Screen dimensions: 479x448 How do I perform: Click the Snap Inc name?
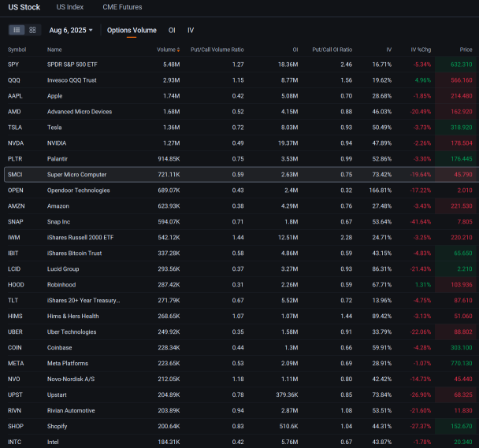[58, 222]
